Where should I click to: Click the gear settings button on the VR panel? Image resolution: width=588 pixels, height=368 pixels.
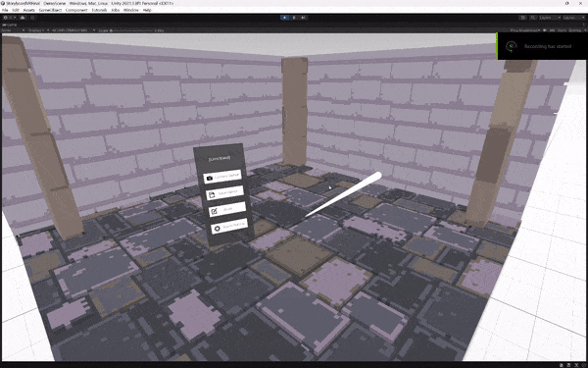(x=229, y=226)
